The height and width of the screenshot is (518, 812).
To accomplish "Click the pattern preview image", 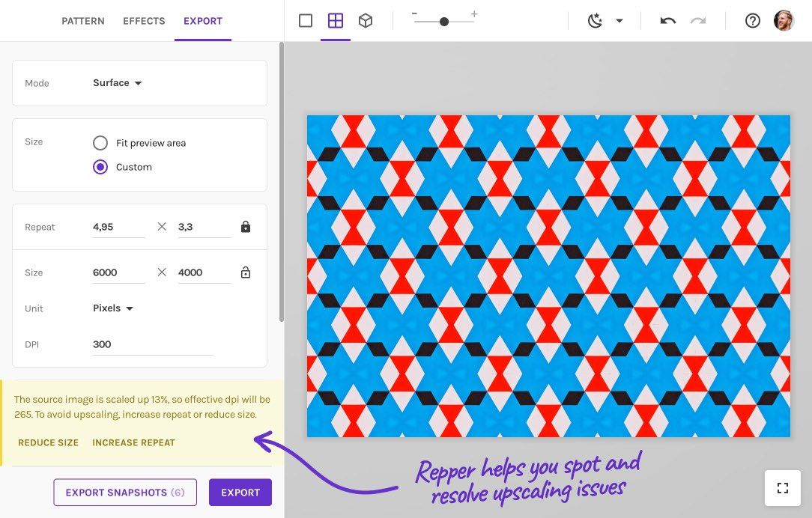I will point(548,275).
